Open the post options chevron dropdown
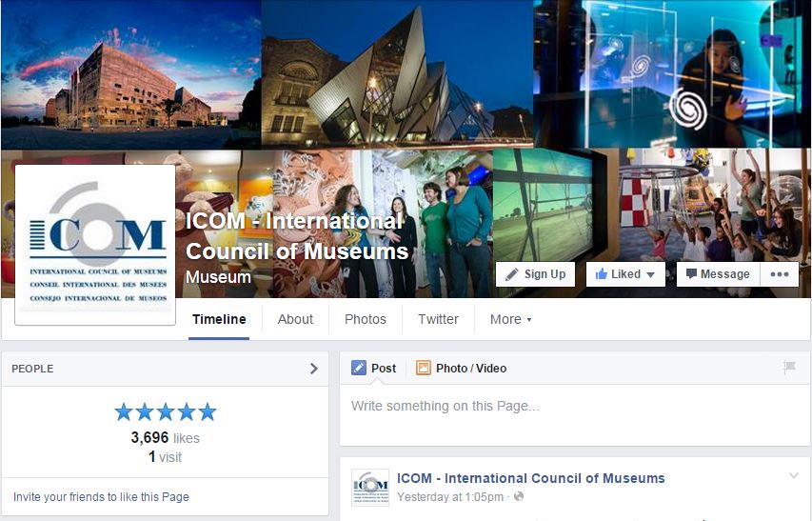This screenshot has width=812, height=521. click(x=794, y=476)
